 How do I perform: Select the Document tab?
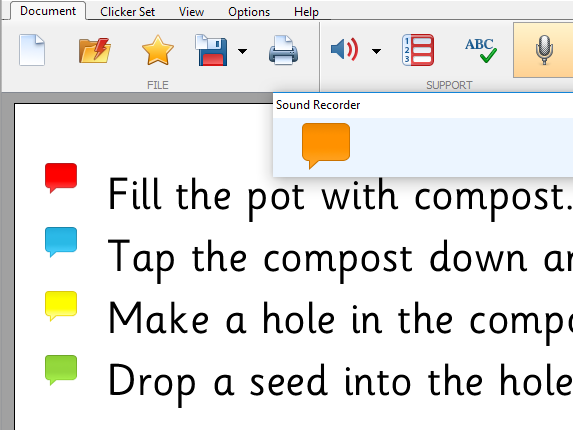coord(48,11)
